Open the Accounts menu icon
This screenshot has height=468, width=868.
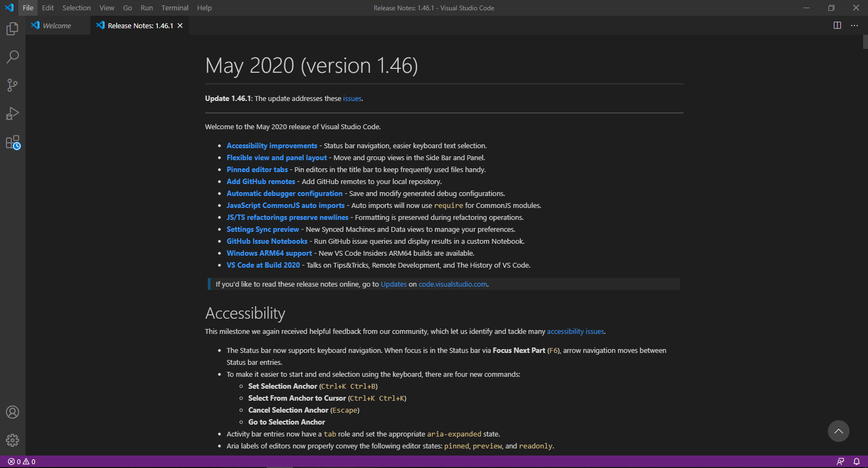click(12, 412)
